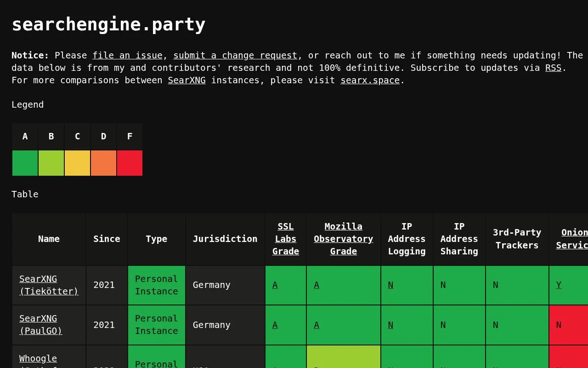Open Mozilla Observatory grade A for Tiekötter row
588x368 pixels.
317,285
